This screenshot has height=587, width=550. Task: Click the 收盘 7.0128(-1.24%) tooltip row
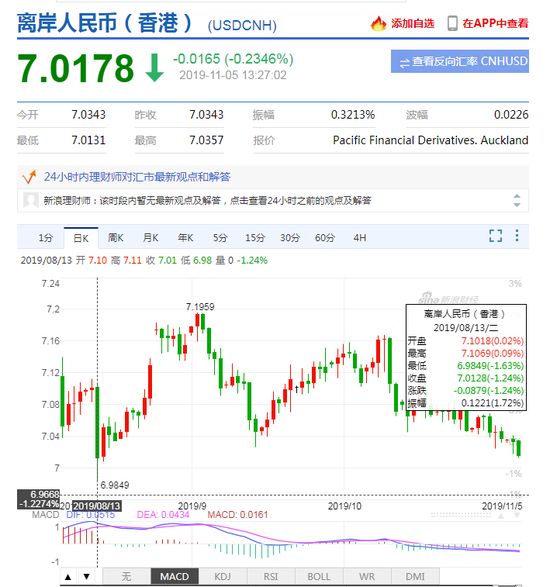[x=466, y=378]
